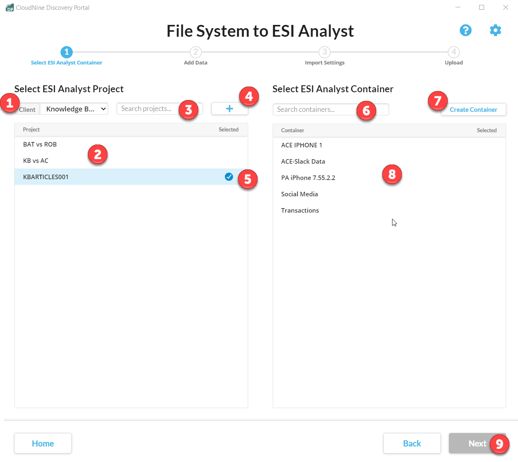Image resolution: width=518 pixels, height=462 pixels.
Task: Select the Social Media container
Action: 389,194
